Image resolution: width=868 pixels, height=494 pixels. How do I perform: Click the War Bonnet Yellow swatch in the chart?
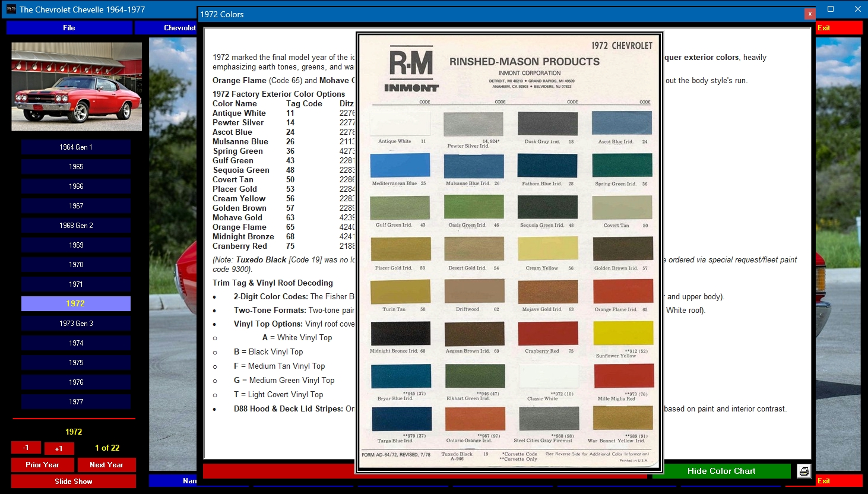click(623, 418)
